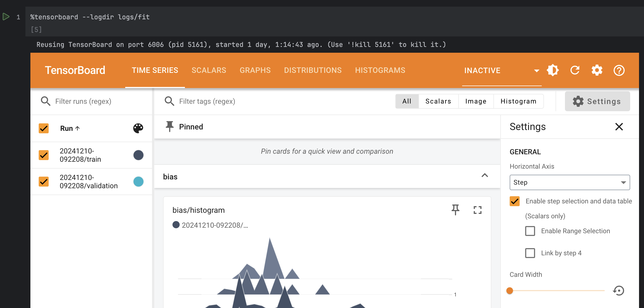Check the Link by step 4 option
Screen dimensions: 644x308
[530, 253]
